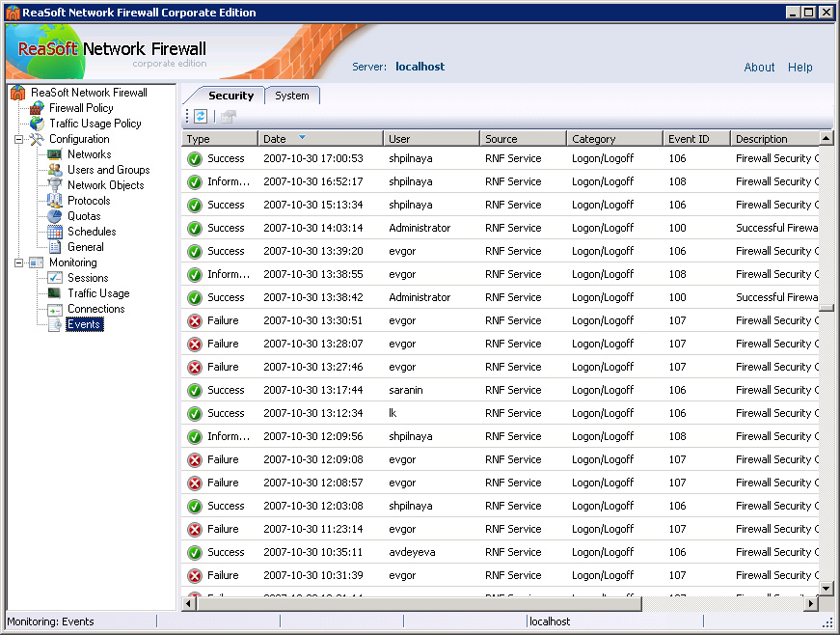Sort by the Category column header
Viewport: 840px width, 635px height.
(x=614, y=139)
